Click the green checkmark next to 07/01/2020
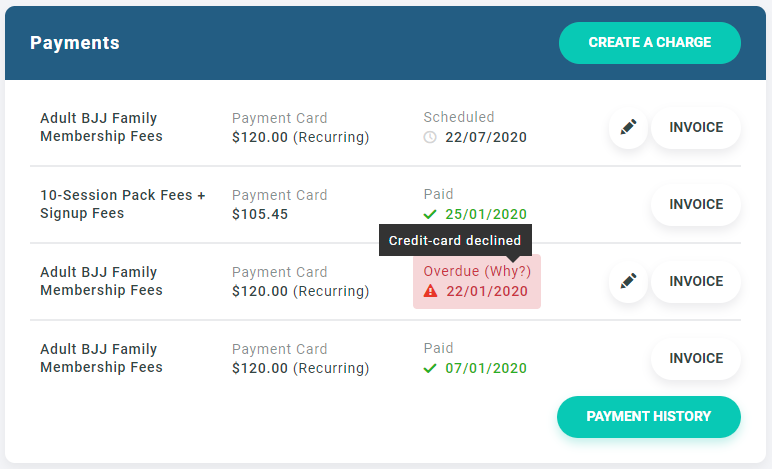The image size is (772, 469). tap(430, 368)
